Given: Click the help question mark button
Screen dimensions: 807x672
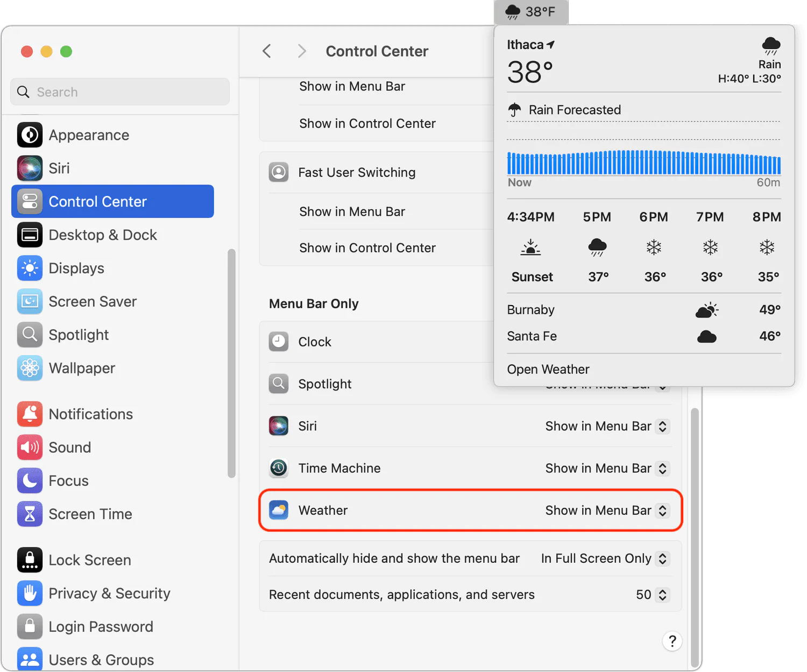Looking at the screenshot, I should pyautogui.click(x=672, y=641).
